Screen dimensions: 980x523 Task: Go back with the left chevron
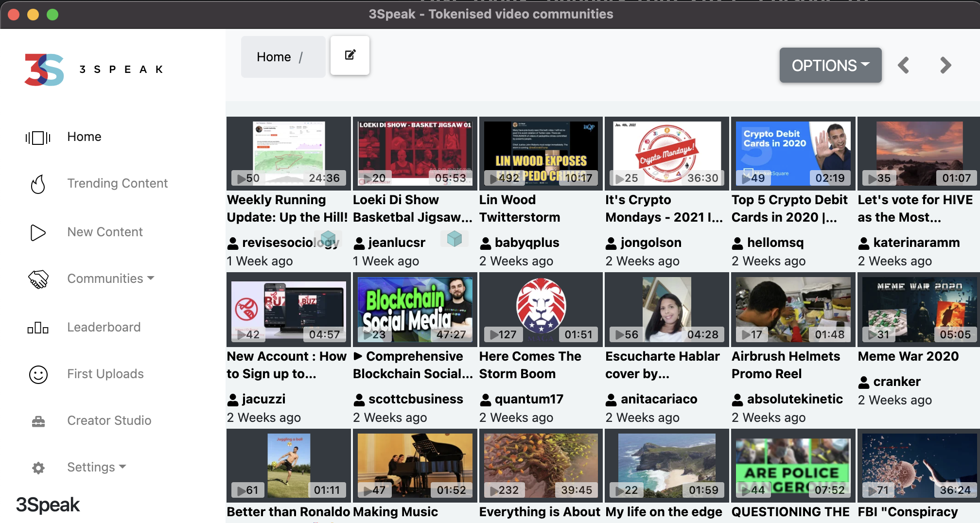[x=904, y=65]
